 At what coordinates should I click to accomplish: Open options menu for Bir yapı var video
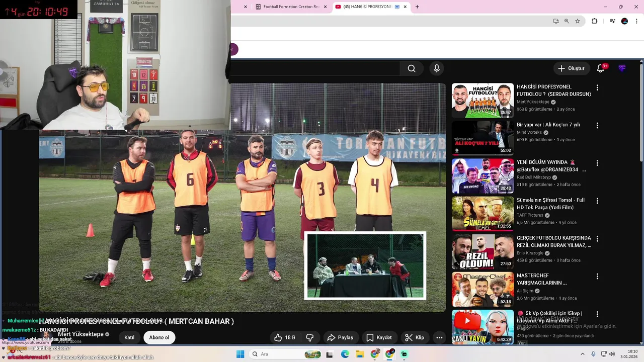click(x=597, y=125)
